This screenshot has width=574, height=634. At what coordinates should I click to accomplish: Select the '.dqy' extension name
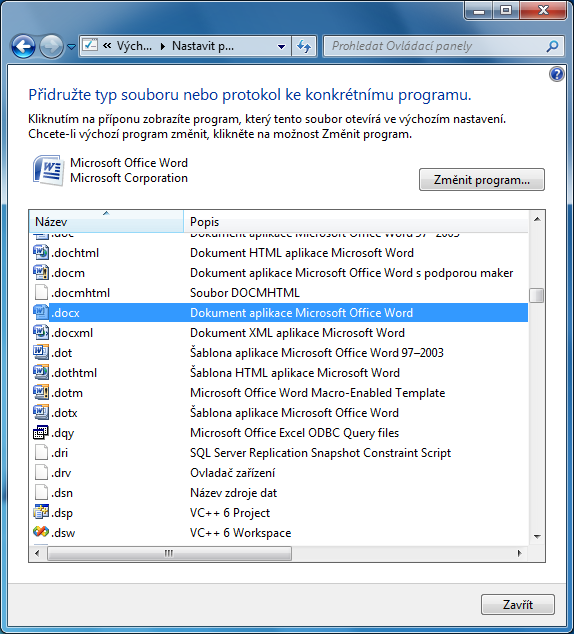click(63, 433)
